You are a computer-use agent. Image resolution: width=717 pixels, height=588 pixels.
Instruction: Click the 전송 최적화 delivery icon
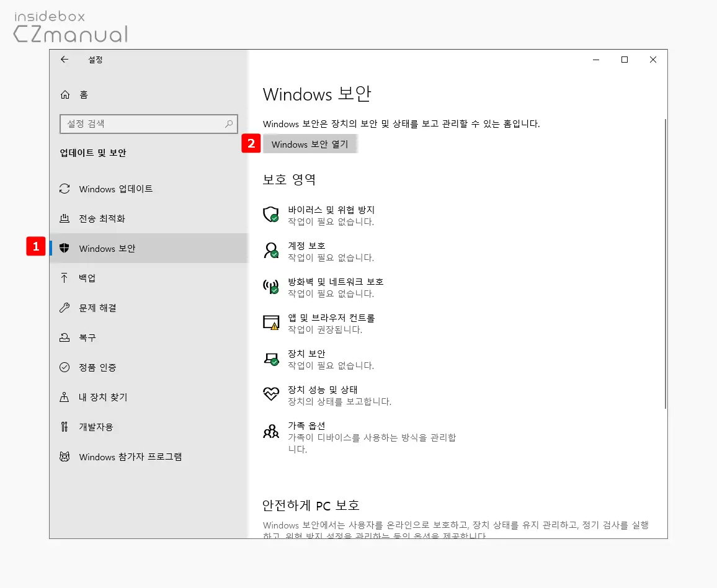click(x=65, y=218)
